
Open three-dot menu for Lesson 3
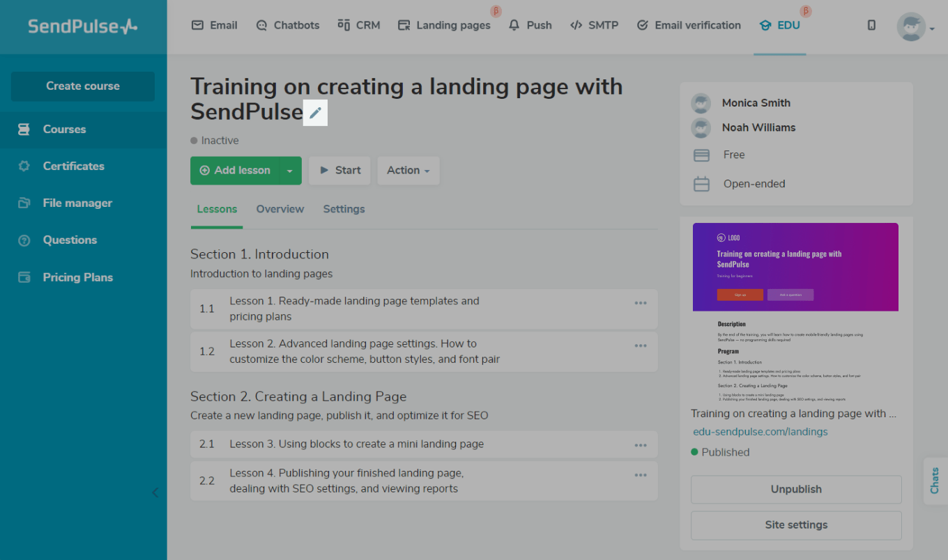[x=641, y=445]
